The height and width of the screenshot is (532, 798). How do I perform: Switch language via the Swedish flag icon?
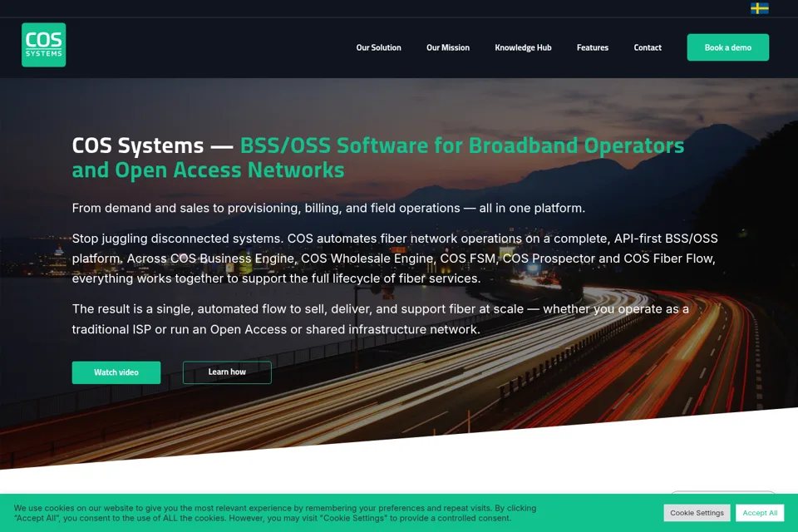(759, 8)
